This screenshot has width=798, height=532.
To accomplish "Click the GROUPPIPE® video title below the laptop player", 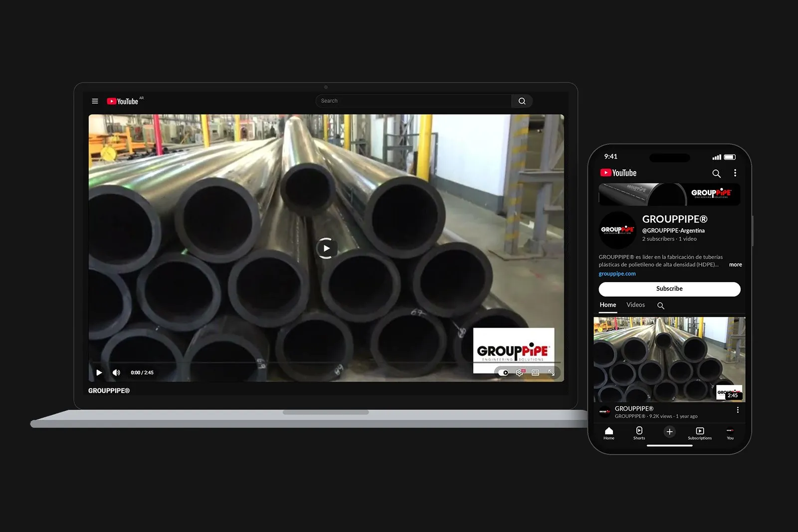I will tap(109, 391).
